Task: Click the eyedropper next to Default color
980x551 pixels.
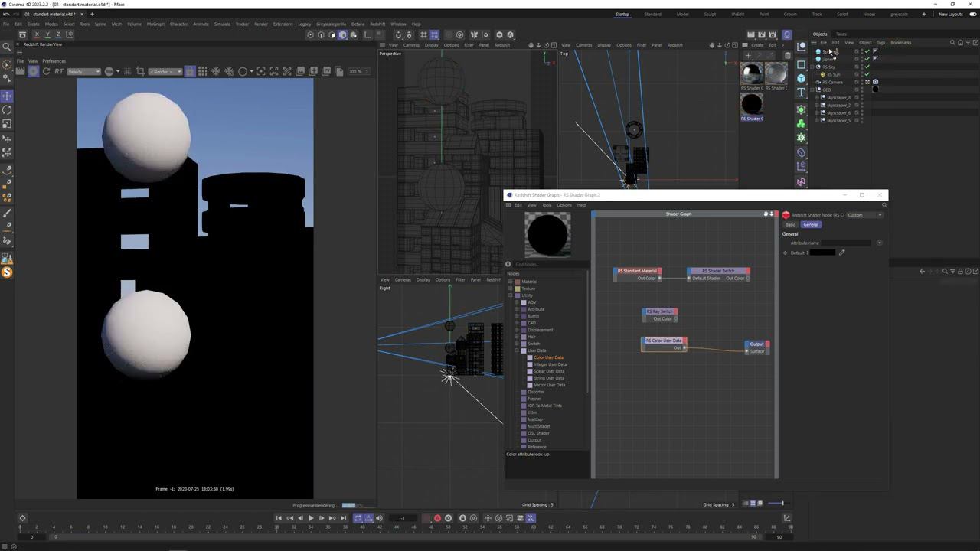Action: point(841,253)
